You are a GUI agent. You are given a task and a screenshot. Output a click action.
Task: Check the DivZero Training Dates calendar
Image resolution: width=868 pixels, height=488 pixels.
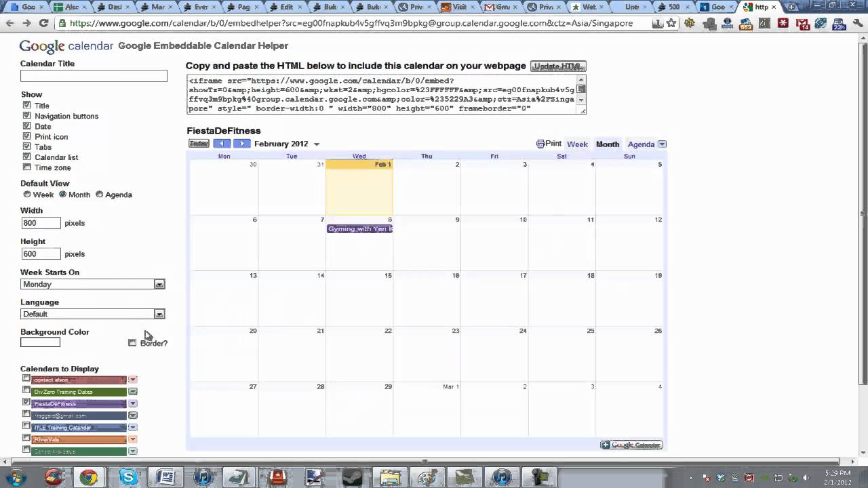click(26, 390)
